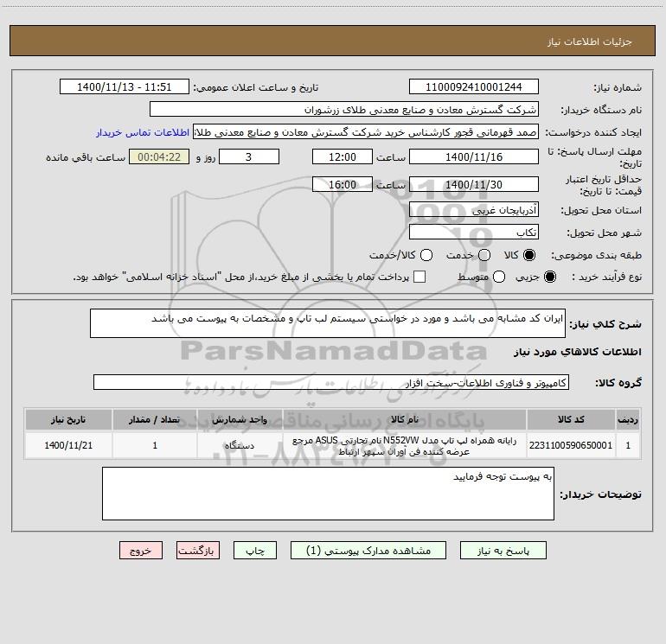
Task: Click the دستگاه unit cell
Action: [x=240, y=445]
